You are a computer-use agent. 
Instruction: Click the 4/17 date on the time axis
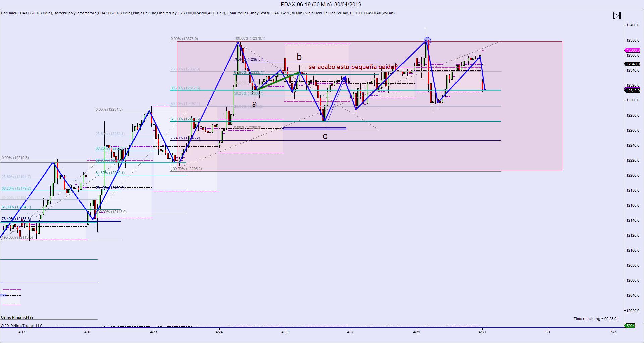click(x=22, y=332)
